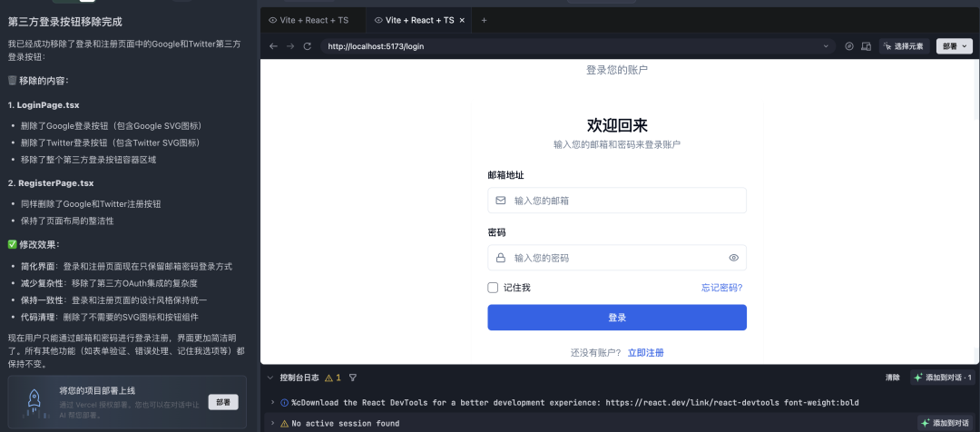Image resolution: width=980 pixels, height=432 pixels.
Task: Click the 将您的项目部署上线 text
Action: (x=97, y=391)
